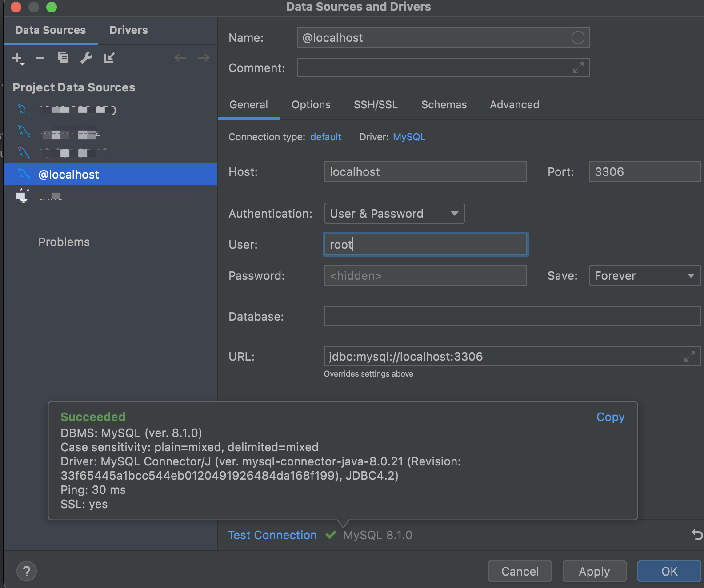Viewport: 704px width, 588px height.
Task: Focus the Database field
Action: click(512, 316)
